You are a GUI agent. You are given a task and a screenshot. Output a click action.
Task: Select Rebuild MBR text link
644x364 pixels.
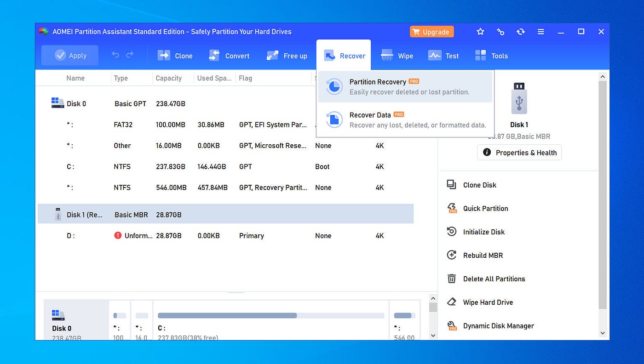click(x=483, y=255)
